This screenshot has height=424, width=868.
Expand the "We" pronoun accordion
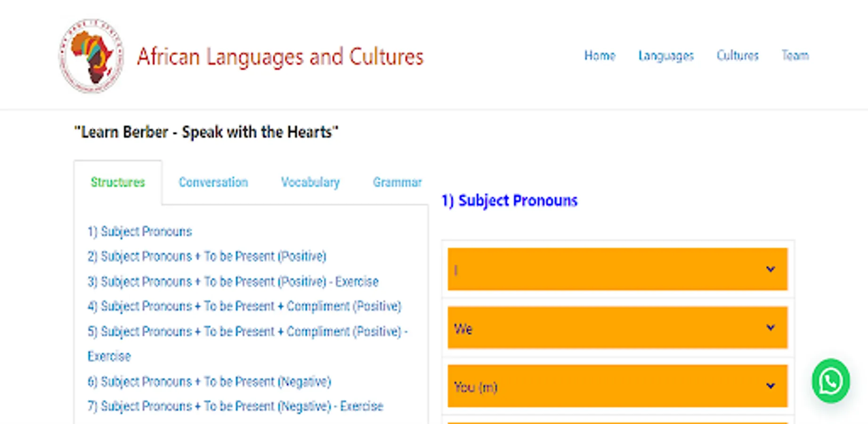pyautogui.click(x=617, y=328)
